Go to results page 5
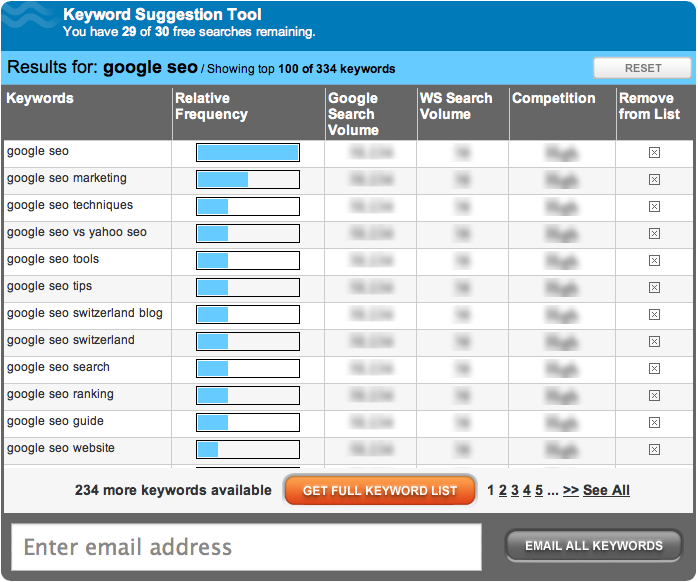Screen dimensions: 698x582 click(x=539, y=490)
